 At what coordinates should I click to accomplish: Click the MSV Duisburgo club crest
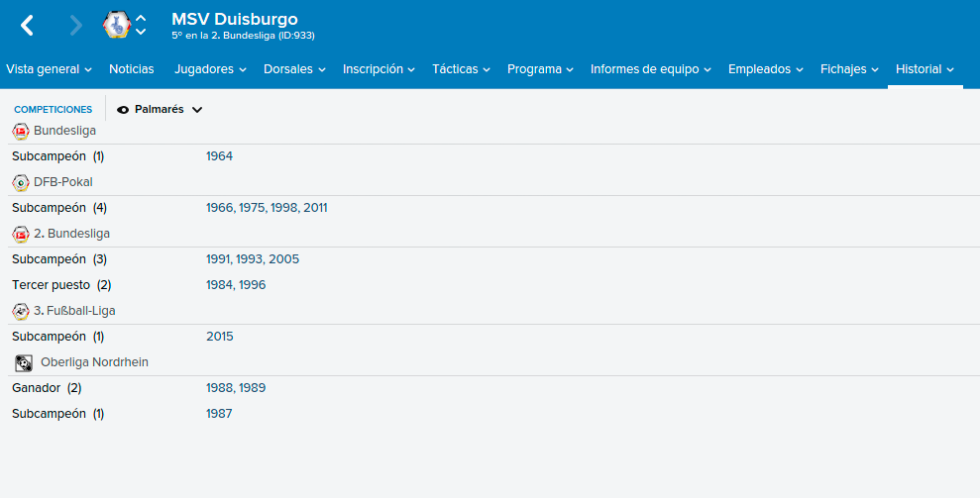[x=117, y=25]
